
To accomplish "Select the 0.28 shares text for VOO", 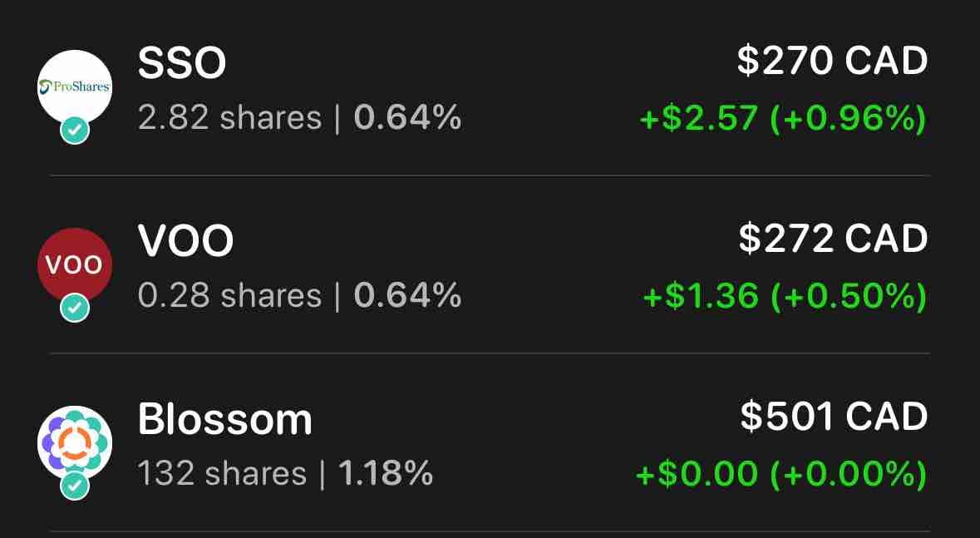I will [x=230, y=295].
